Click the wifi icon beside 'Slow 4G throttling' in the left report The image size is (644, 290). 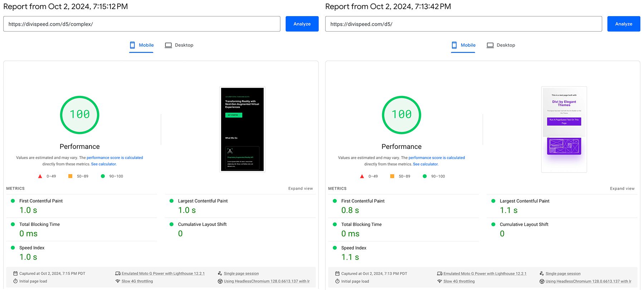(x=118, y=281)
